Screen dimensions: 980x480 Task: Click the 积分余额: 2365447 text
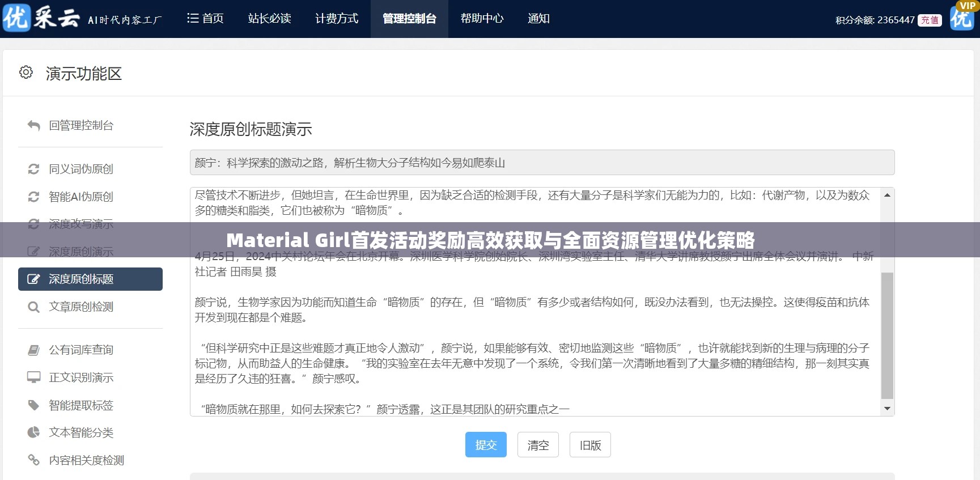pos(875,20)
